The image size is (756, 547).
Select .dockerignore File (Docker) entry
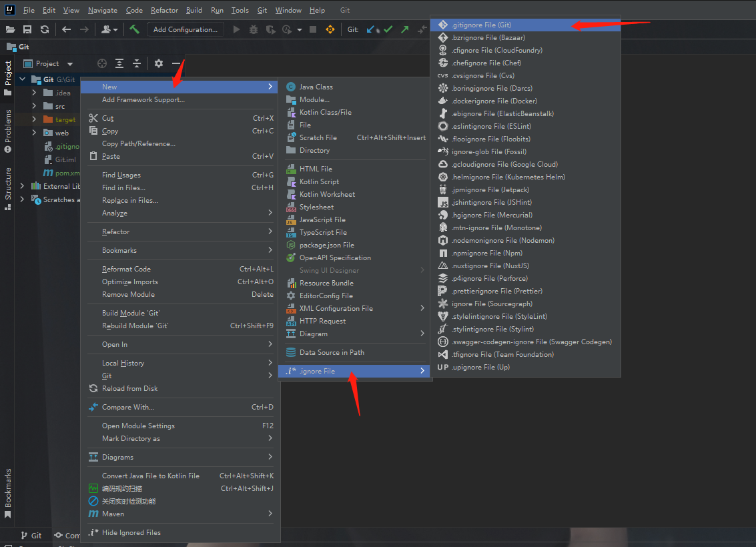coord(525,101)
